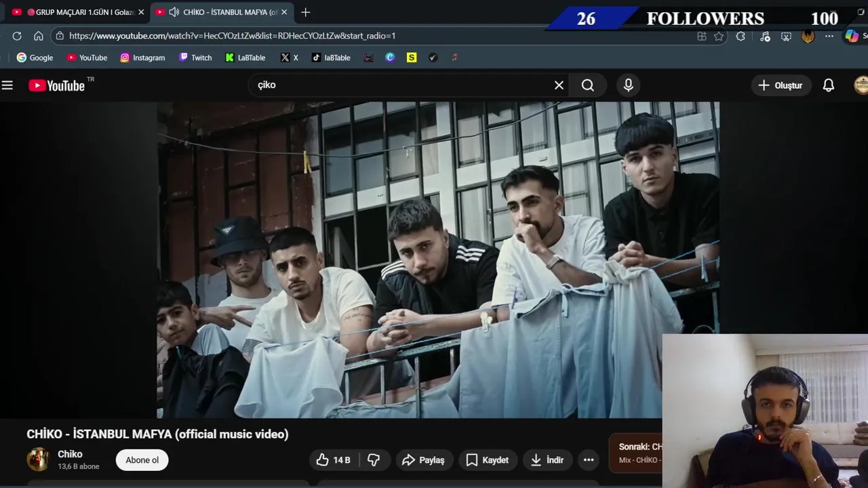Switch to GRUP MAÇLARI 1.GÜN tab
Viewport: 868px width, 488px height.
[78, 12]
